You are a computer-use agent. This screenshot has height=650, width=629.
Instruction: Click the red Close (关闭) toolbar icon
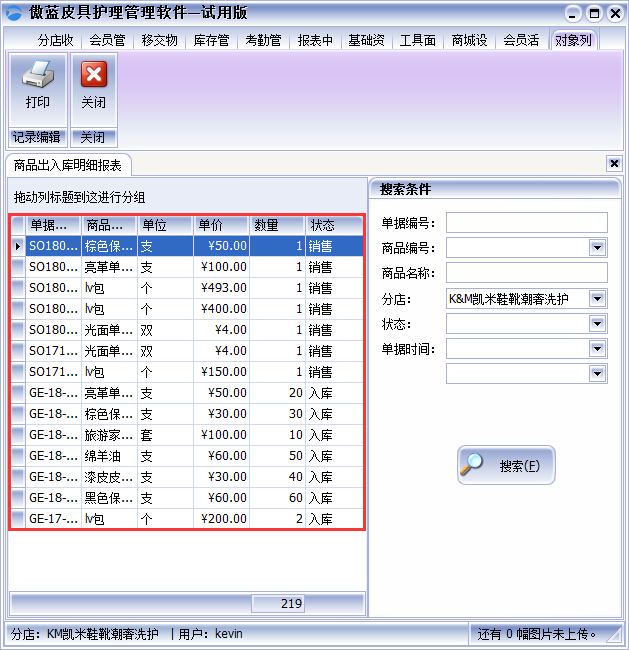pyautogui.click(x=93, y=76)
